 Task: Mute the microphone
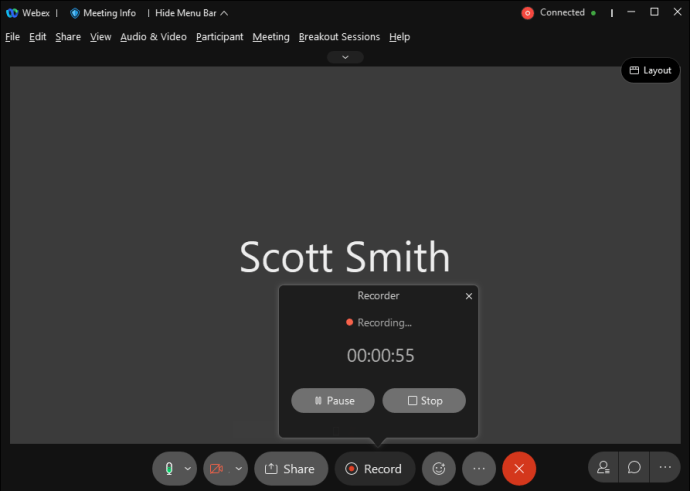(x=169, y=469)
